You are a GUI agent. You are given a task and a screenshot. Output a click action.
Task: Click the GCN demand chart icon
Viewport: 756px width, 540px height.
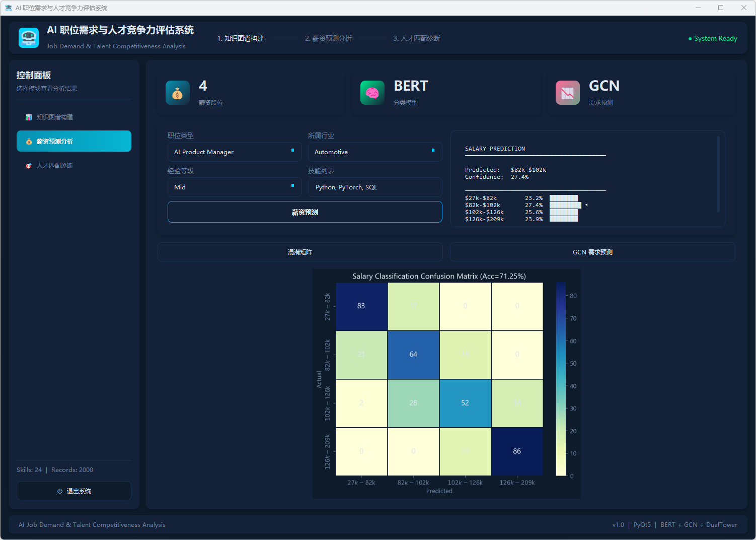(x=567, y=93)
